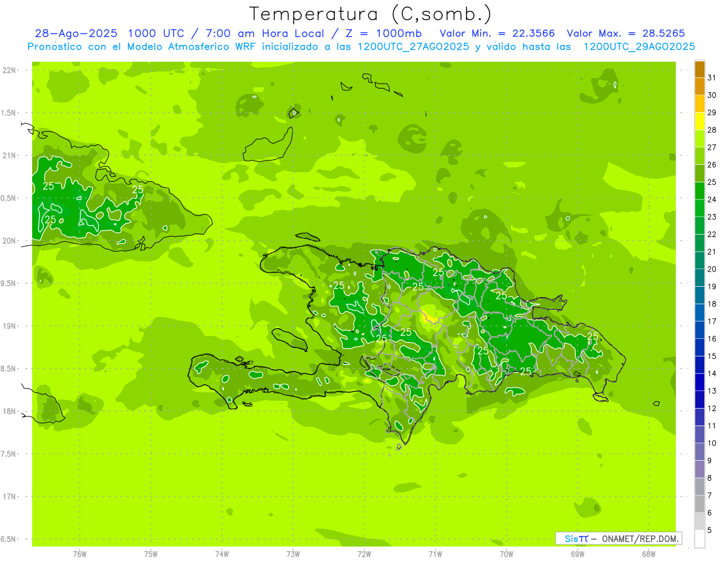Click the green swatch between 24 and 25

699,191
